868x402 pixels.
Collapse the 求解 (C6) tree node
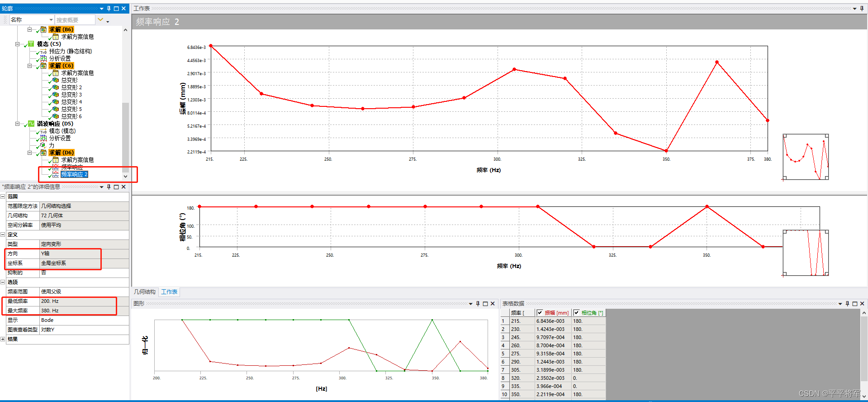click(x=30, y=66)
